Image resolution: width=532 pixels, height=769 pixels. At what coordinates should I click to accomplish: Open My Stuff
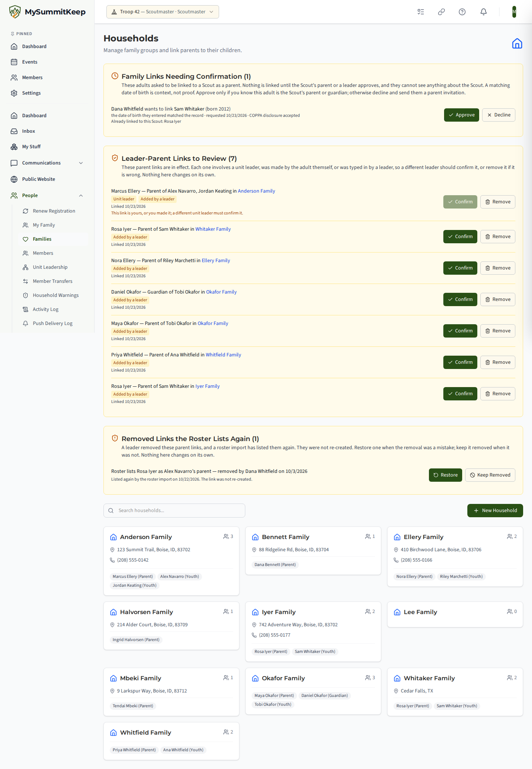47,146
